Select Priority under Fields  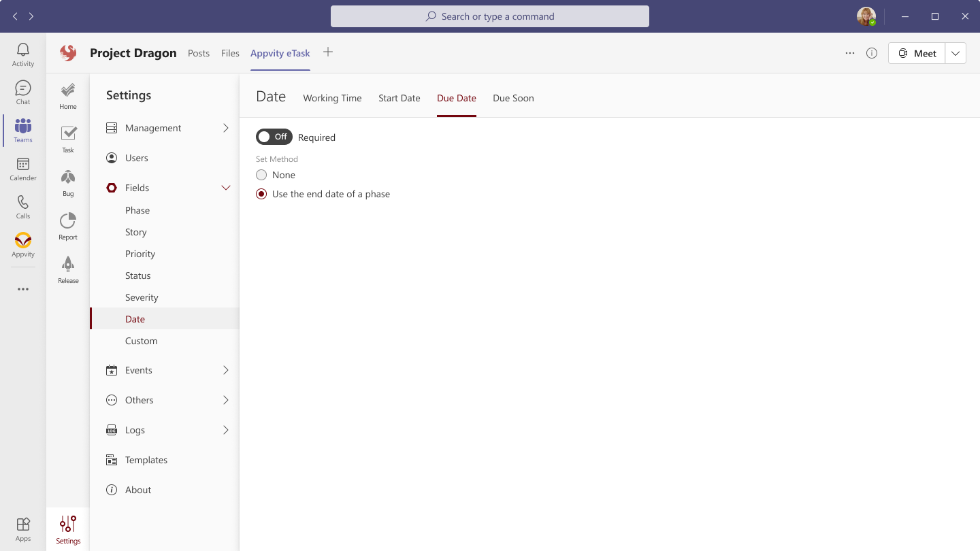(140, 254)
